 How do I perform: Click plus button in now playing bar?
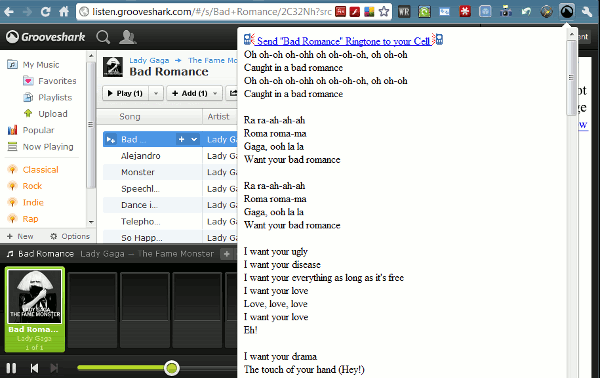[227, 254]
